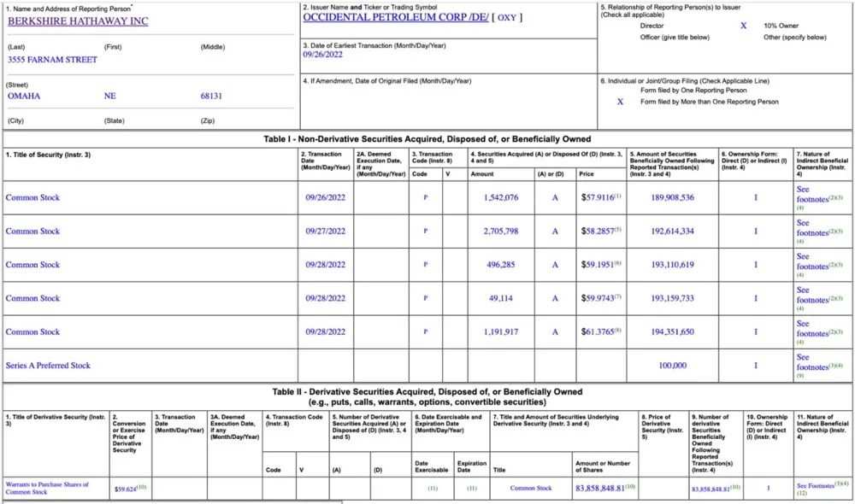Click "Common Stock" in the Table II Title column

pyautogui.click(x=531, y=489)
